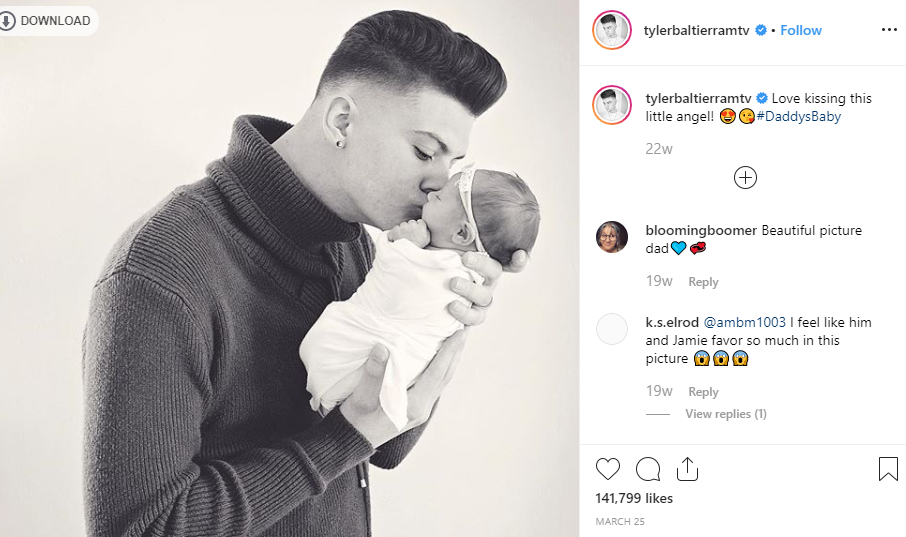
Task: Click the @ambm1003 mention
Action: 744,322
